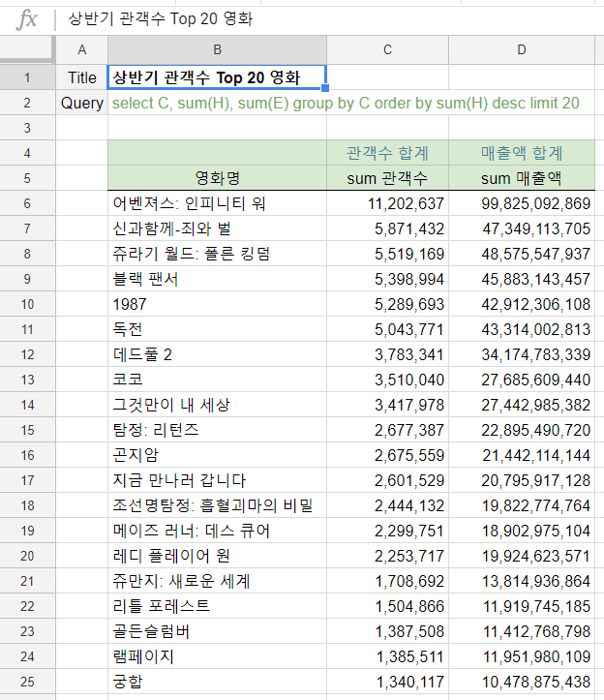Click the formula bar text field
Screen dimensions: 604x700
(x=329, y=18)
